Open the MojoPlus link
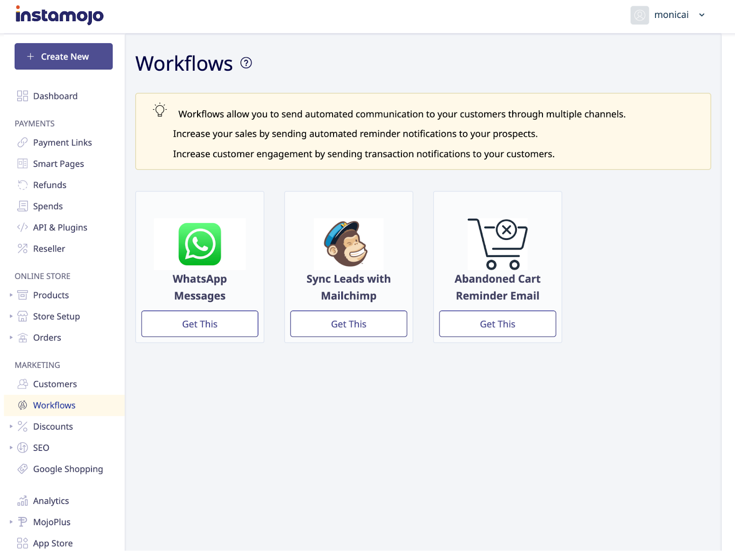735x560 pixels. click(52, 522)
